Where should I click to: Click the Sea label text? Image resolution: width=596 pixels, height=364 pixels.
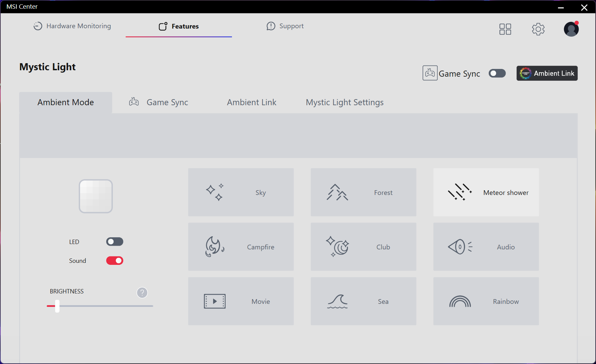pyautogui.click(x=383, y=301)
